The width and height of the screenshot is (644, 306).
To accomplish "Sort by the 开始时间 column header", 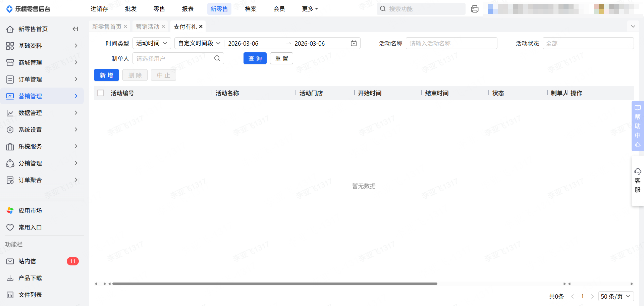I will [370, 93].
